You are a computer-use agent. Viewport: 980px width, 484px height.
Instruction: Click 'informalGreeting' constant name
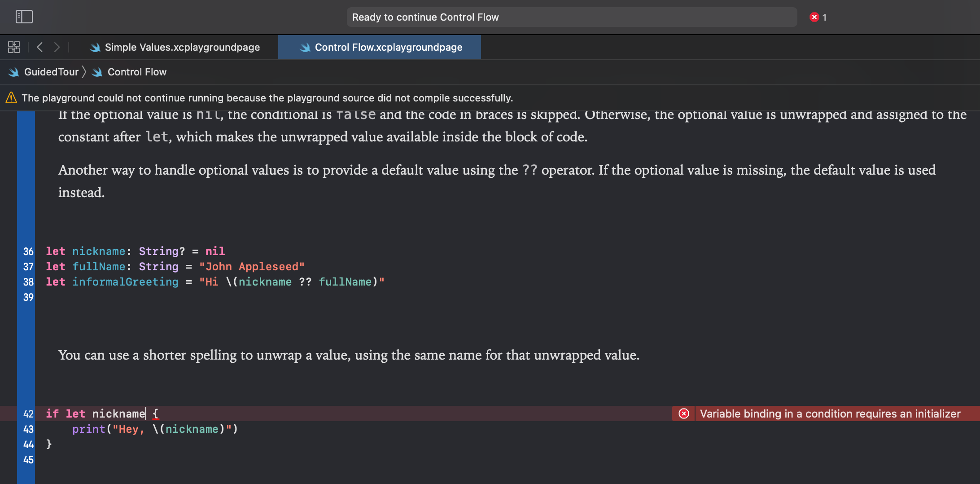pos(125,282)
